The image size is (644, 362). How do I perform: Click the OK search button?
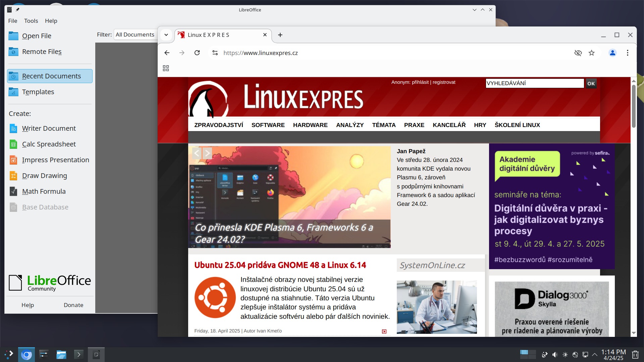(591, 83)
